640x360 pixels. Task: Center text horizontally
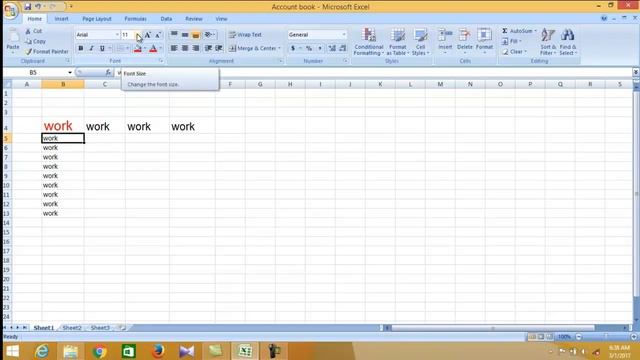pyautogui.click(x=185, y=48)
